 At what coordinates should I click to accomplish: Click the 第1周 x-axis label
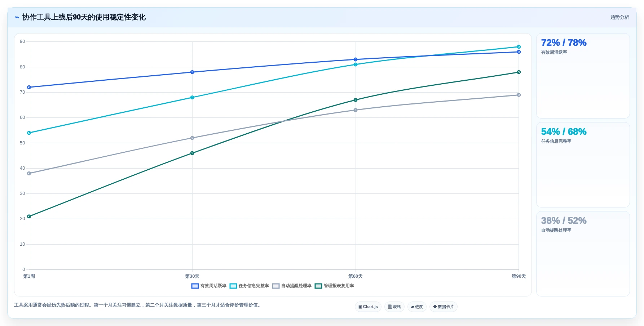[x=29, y=277]
